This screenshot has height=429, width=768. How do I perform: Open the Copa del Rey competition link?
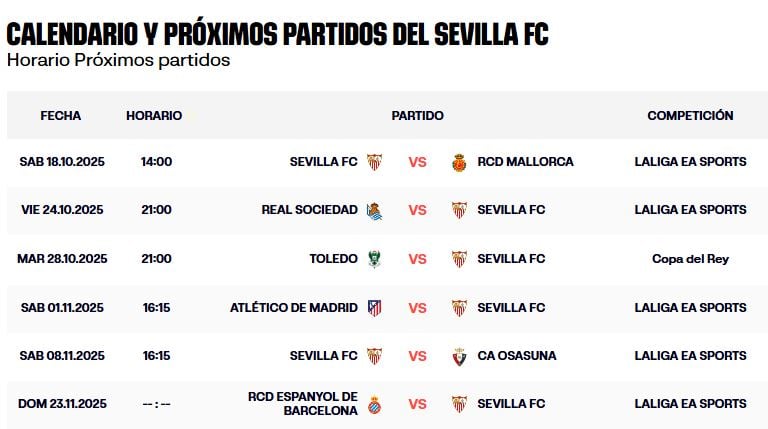click(x=690, y=259)
